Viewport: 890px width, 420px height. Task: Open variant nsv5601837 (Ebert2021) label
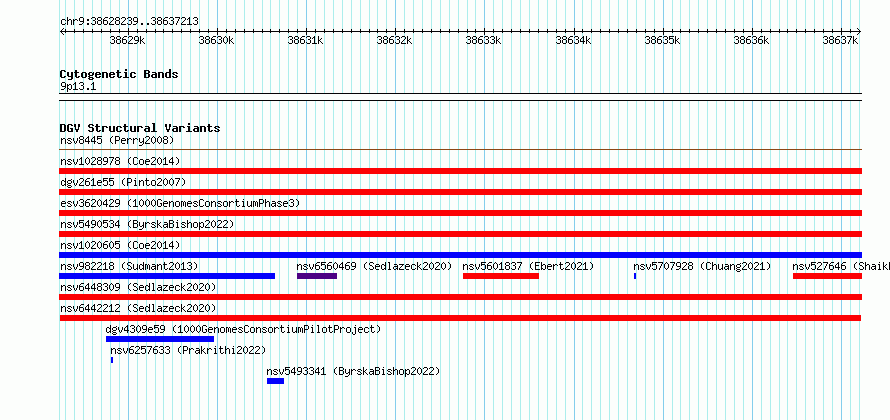click(528, 266)
